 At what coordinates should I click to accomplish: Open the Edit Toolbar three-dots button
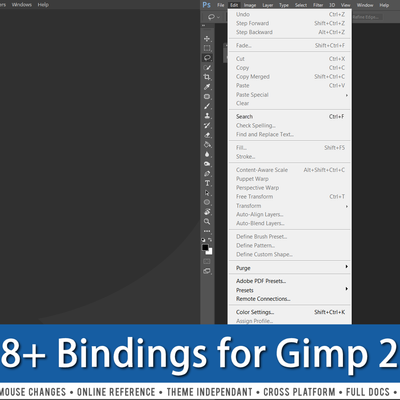[x=207, y=231]
